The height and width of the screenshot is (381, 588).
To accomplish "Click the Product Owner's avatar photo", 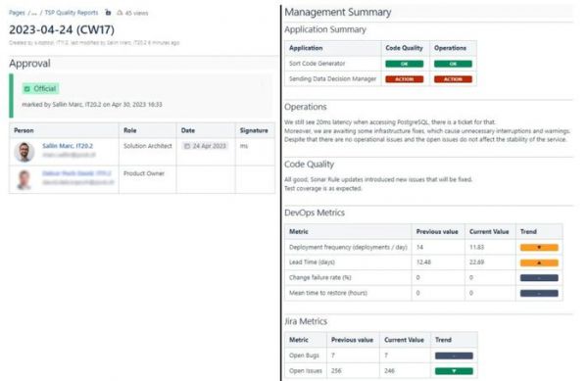I will click(24, 179).
